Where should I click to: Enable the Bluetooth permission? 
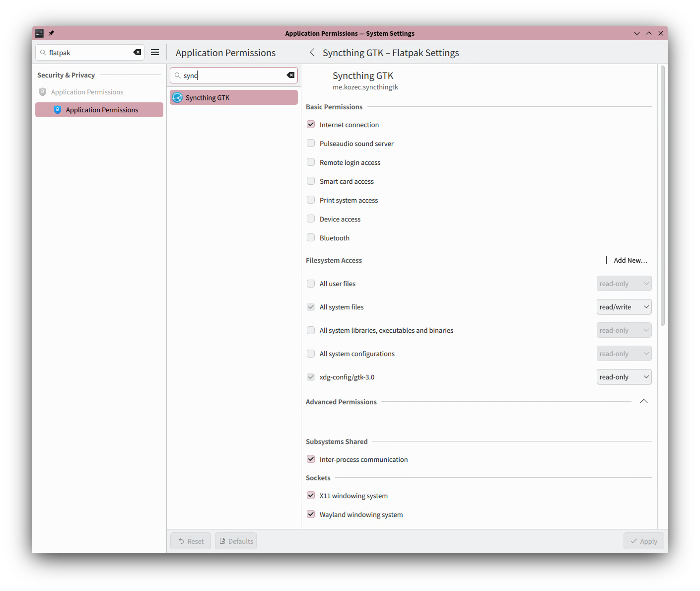click(311, 237)
